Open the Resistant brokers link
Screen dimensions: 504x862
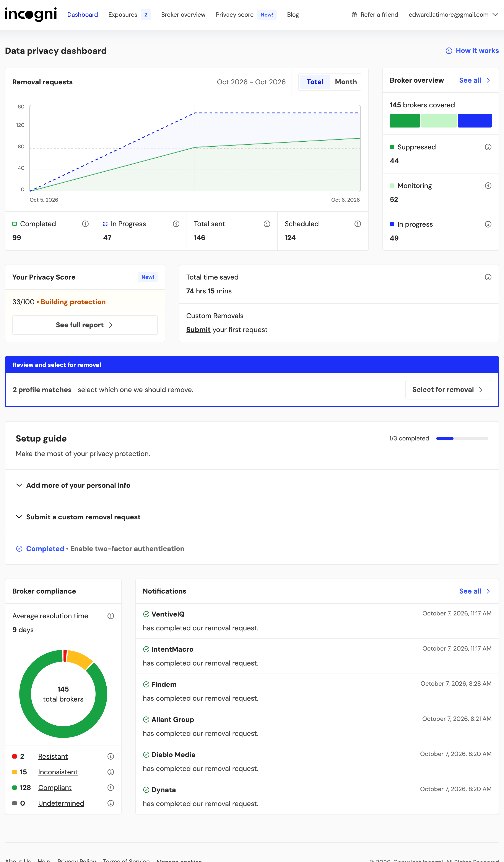[53, 756]
